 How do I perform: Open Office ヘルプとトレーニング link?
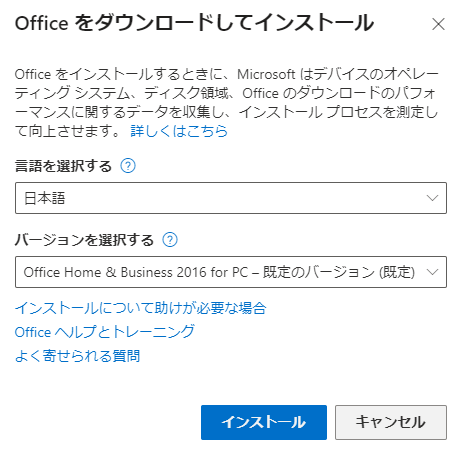coord(105,332)
